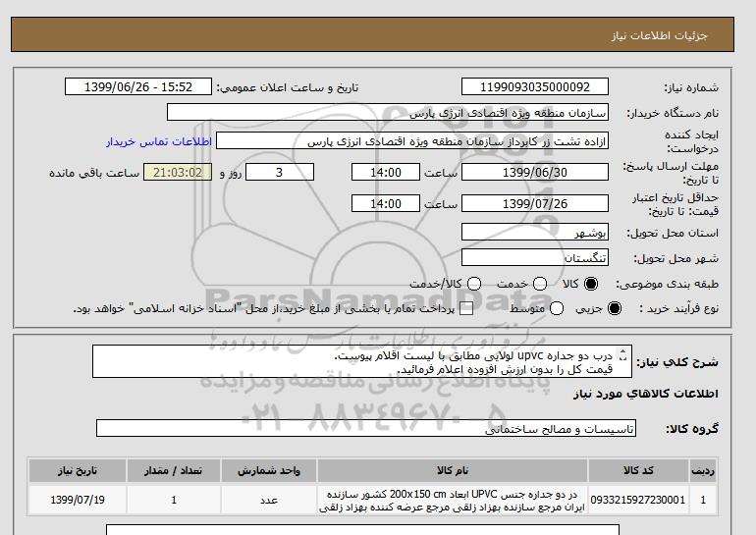
Task: Click the public announcement date field
Action: pos(138,86)
